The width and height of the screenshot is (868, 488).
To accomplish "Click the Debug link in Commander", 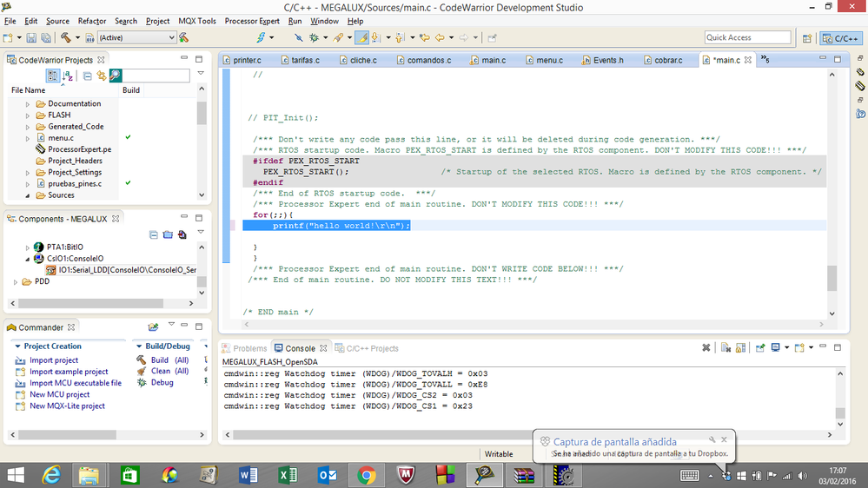I will [x=162, y=383].
